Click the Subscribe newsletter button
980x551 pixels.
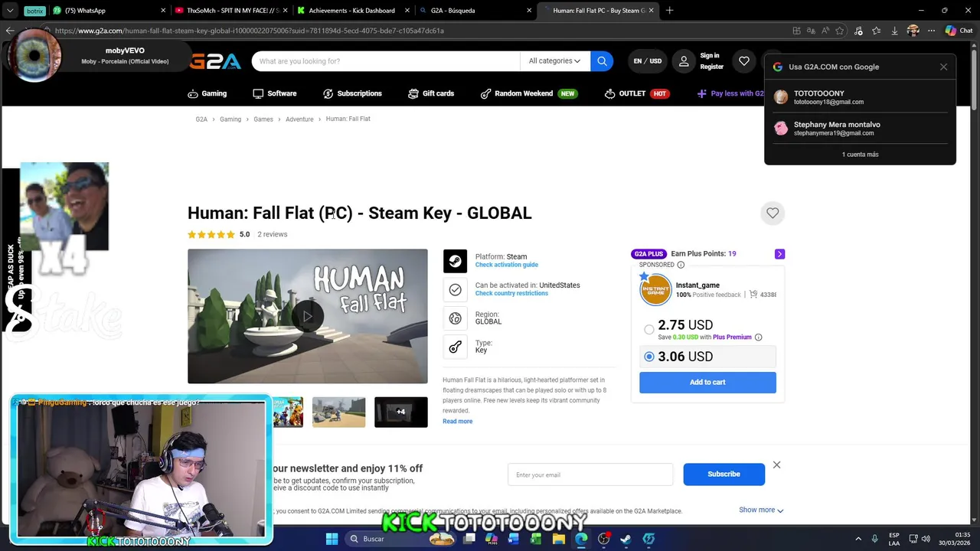coord(724,474)
